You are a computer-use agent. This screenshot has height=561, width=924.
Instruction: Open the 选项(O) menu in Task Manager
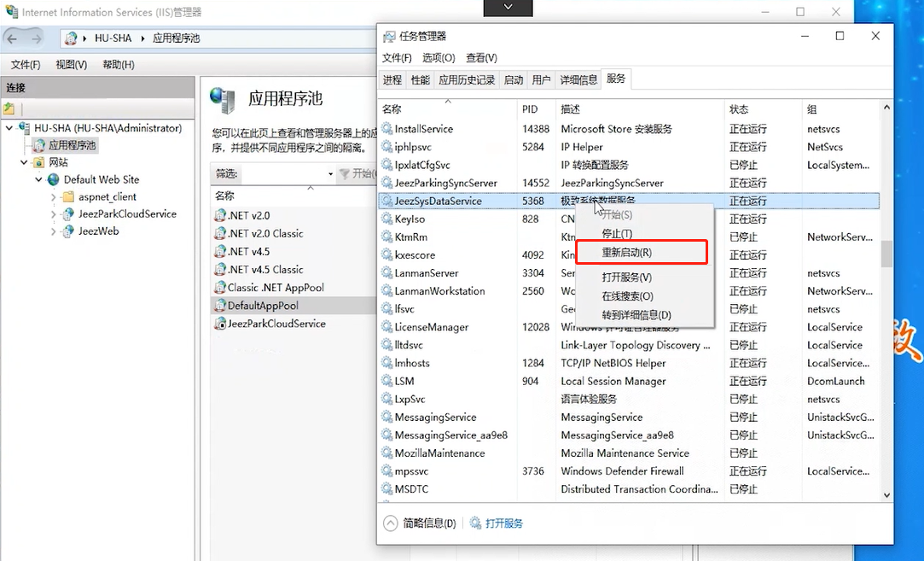click(x=439, y=58)
